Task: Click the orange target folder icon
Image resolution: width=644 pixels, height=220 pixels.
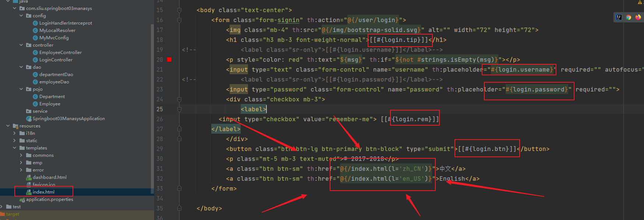Action: click(x=3, y=214)
